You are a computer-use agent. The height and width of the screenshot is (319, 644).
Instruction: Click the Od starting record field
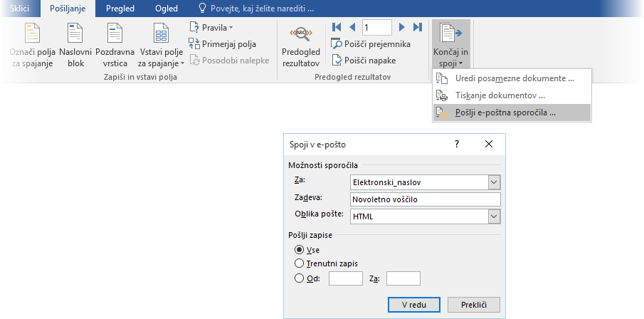[346, 278]
